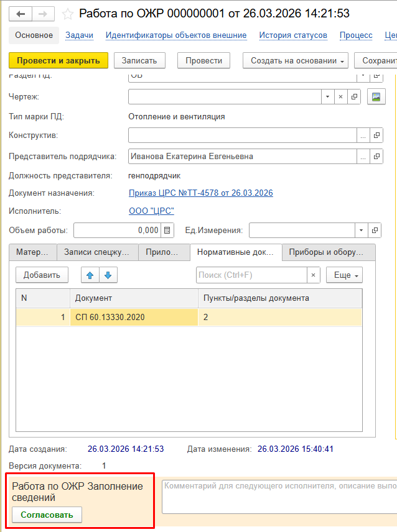Viewport: 397px width, 532px height.
Task: Move table row down with blue arrow
Action: click(x=108, y=275)
